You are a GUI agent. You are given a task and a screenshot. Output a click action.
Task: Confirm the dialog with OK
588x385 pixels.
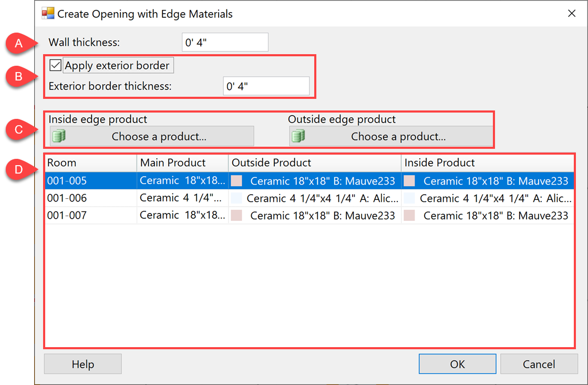coord(458,364)
